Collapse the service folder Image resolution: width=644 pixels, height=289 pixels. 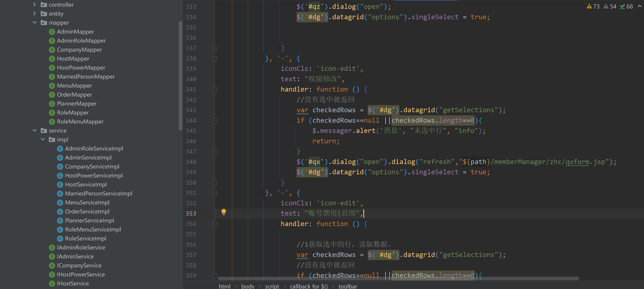coord(35,131)
